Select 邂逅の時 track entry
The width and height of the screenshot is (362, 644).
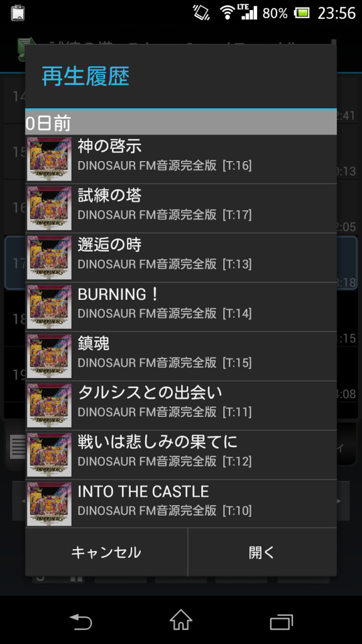point(181,257)
